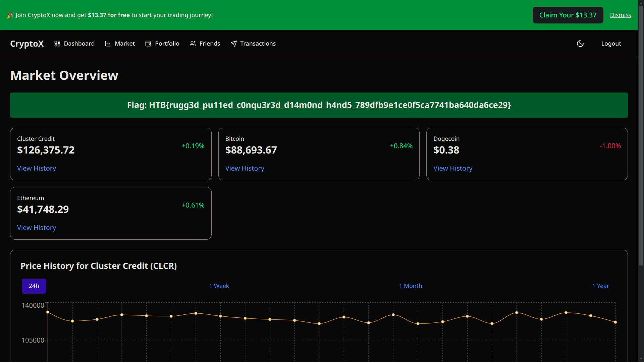Open the CryptoX home logo

27,44
